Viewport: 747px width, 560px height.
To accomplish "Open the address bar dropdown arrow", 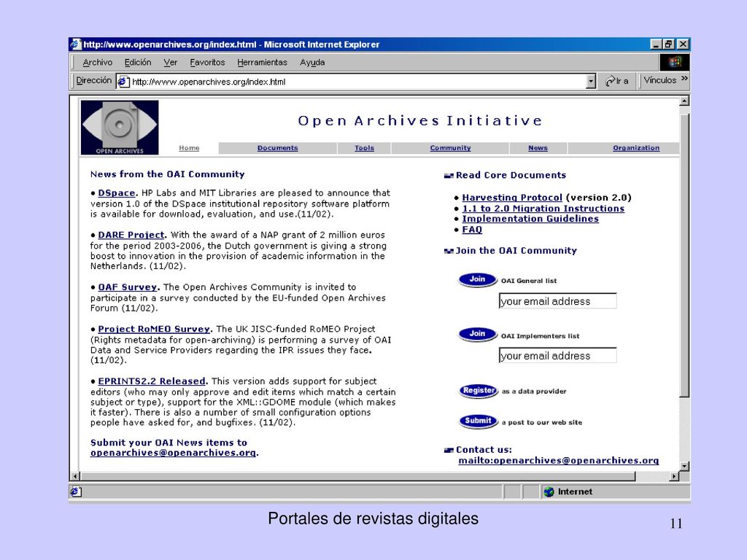I will point(591,82).
